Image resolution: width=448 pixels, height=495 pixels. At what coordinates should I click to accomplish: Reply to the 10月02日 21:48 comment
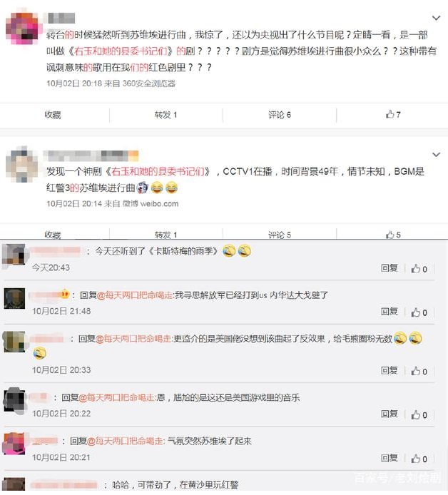389,312
